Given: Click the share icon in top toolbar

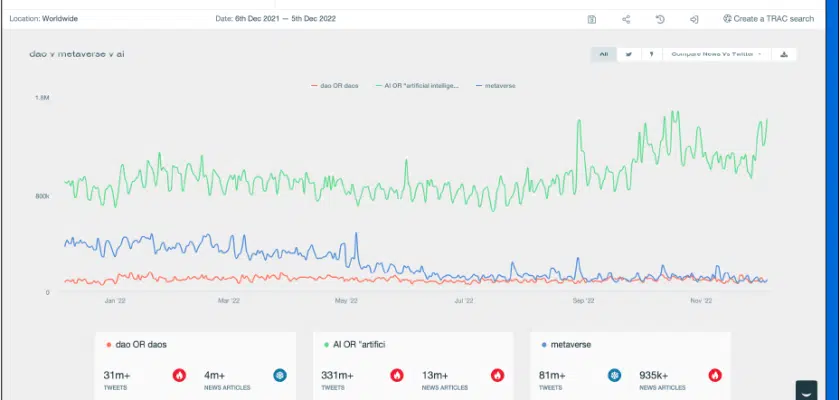Looking at the screenshot, I should [626, 19].
